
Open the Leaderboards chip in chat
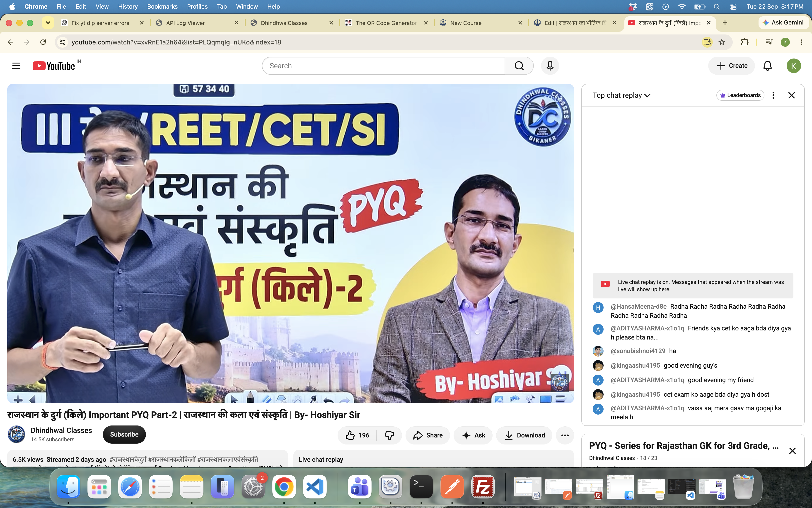(x=740, y=95)
